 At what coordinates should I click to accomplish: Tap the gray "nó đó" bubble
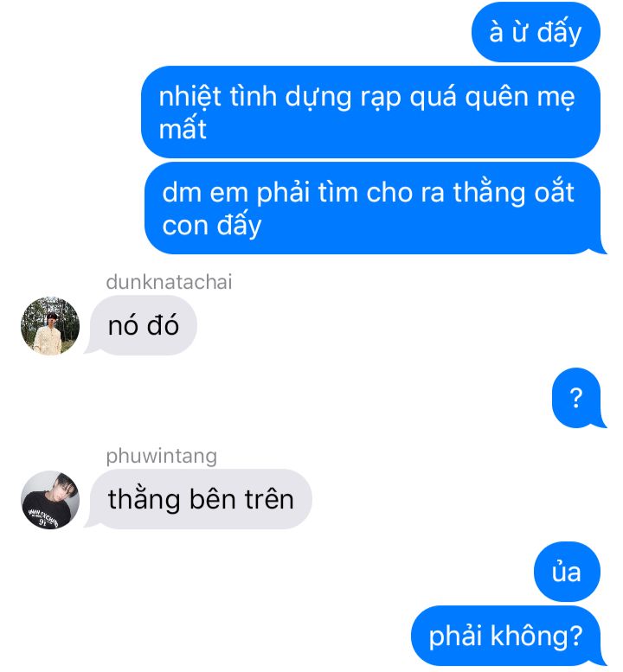(x=142, y=326)
